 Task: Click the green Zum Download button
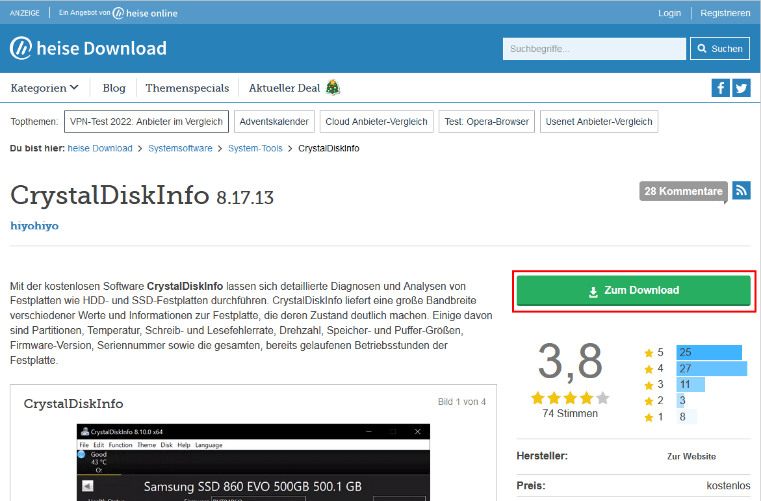[633, 290]
